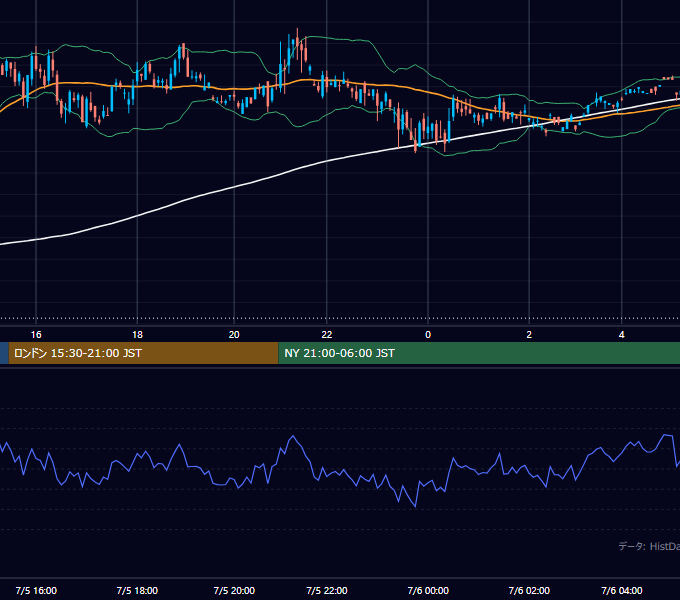Click the 7/6 00:00 date label

coord(428,590)
